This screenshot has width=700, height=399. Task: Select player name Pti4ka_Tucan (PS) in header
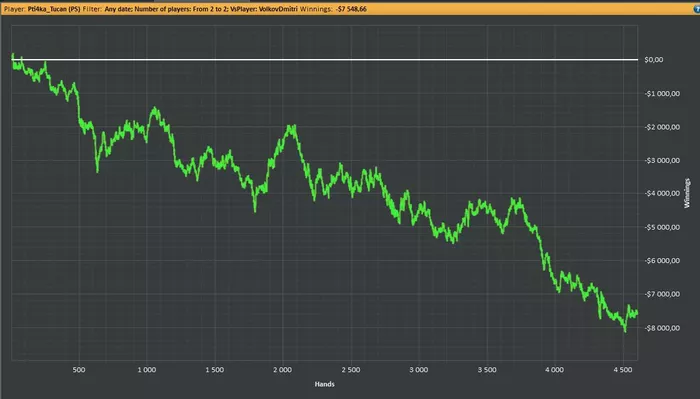click(x=54, y=9)
